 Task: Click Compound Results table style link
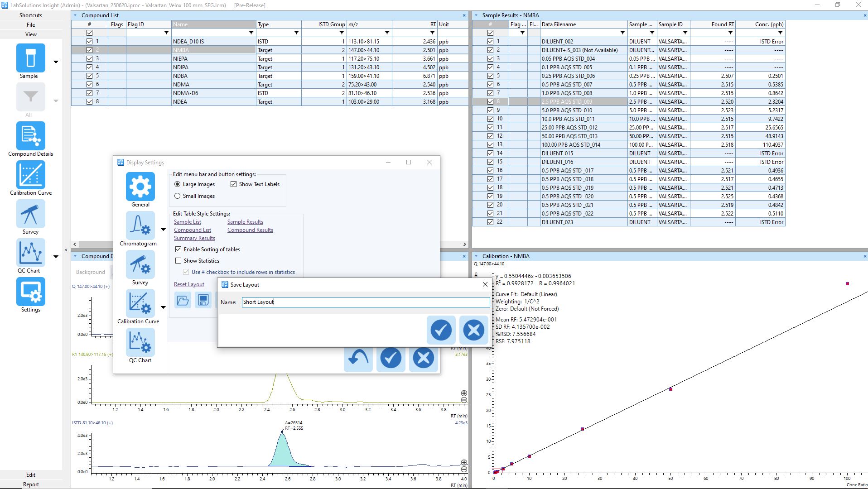(250, 230)
